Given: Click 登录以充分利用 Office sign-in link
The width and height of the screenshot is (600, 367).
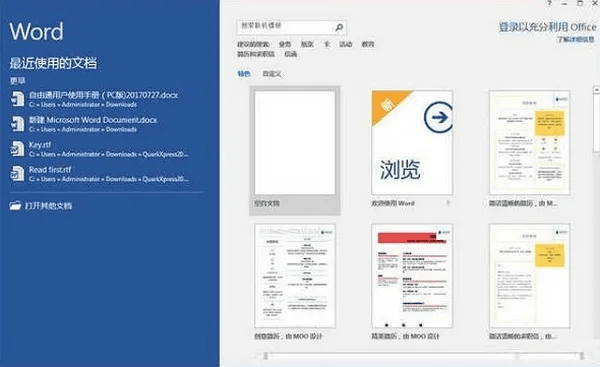Looking at the screenshot, I should 547,27.
